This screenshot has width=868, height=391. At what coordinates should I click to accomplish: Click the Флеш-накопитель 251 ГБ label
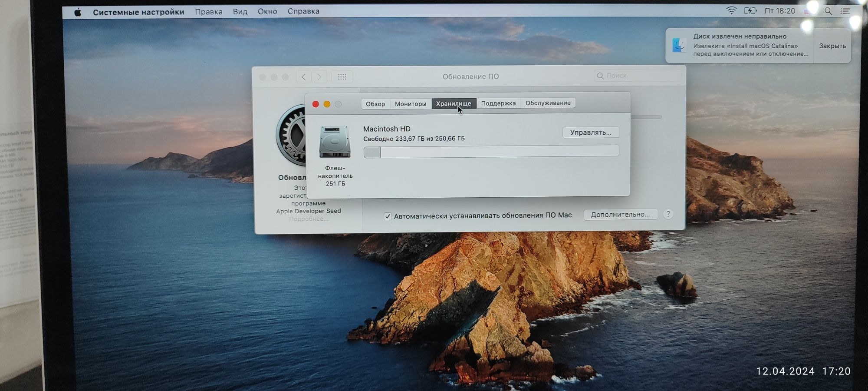pyautogui.click(x=335, y=176)
